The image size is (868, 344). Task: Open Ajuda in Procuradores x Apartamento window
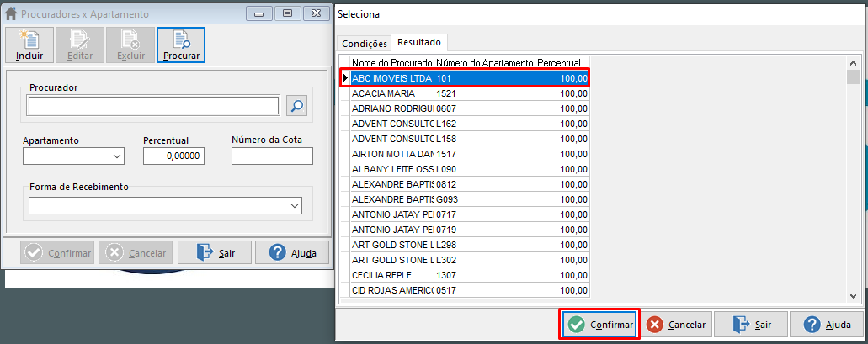[292, 253]
